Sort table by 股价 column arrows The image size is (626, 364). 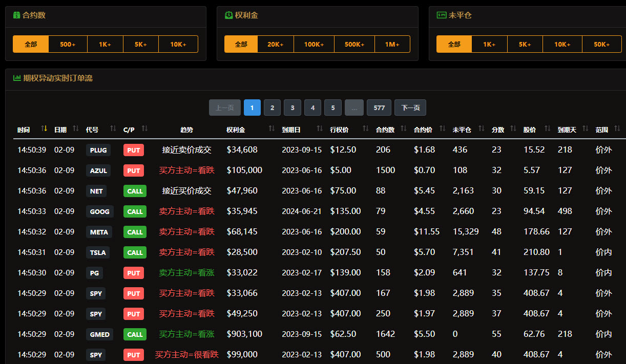pyautogui.click(x=547, y=129)
